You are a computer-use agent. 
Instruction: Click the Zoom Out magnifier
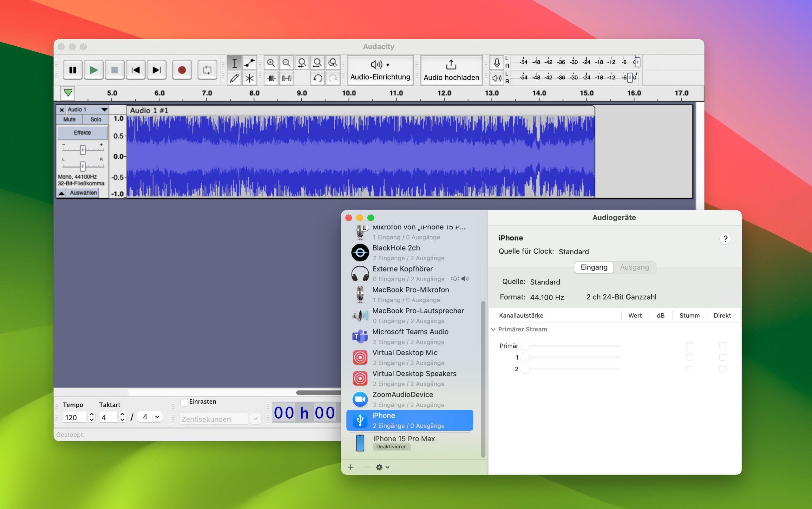286,63
